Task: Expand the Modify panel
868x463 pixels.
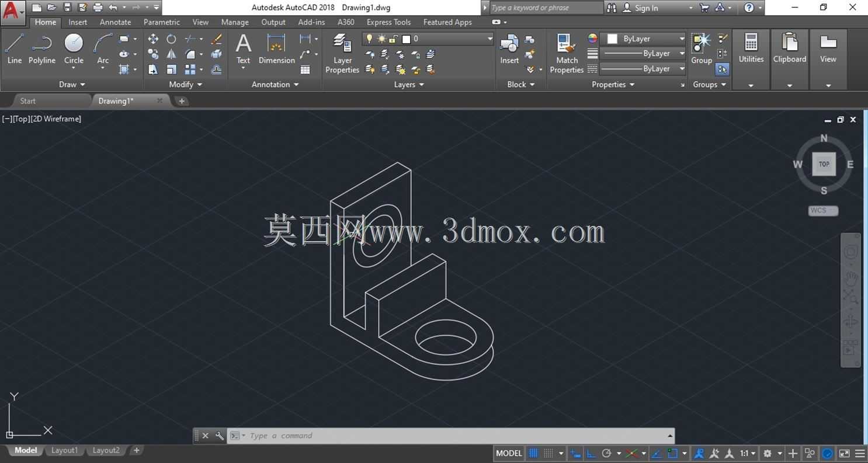Action: point(185,84)
